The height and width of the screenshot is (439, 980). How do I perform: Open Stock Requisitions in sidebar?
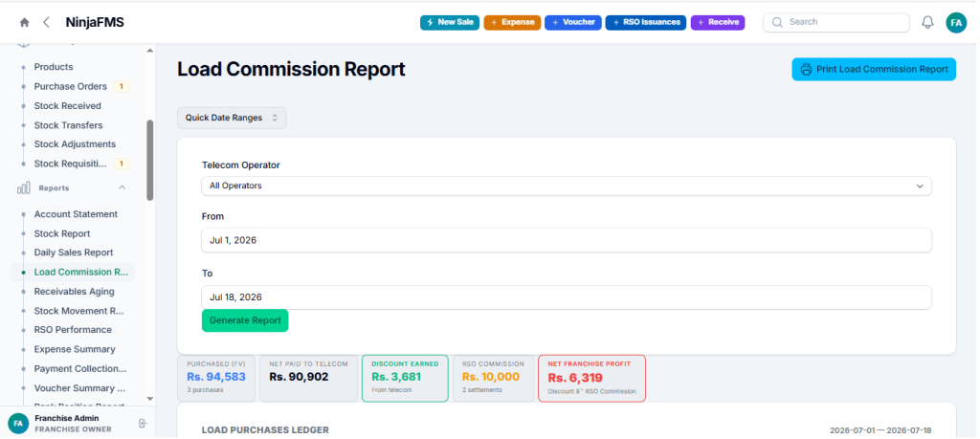(71, 164)
